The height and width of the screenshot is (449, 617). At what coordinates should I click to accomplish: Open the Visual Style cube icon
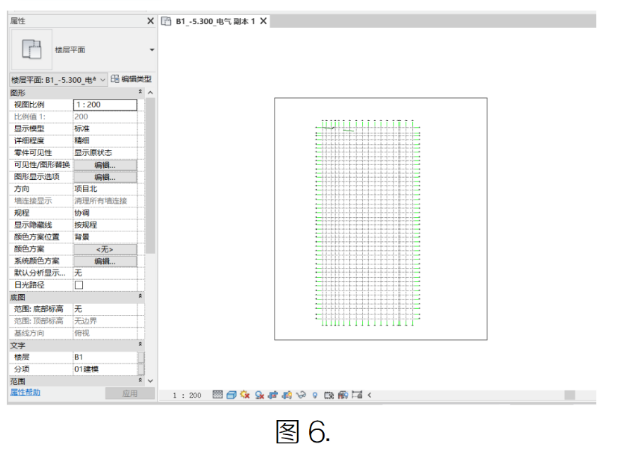pyautogui.click(x=231, y=395)
